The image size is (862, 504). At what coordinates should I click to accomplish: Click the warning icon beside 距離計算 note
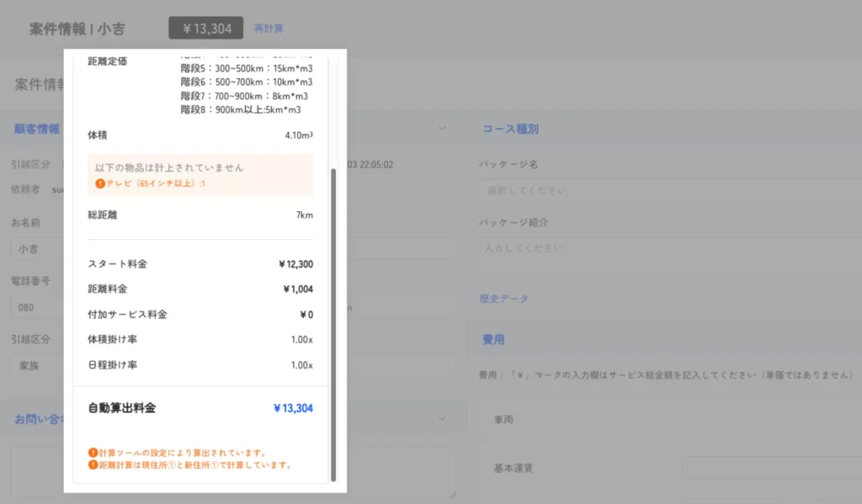[x=93, y=465]
